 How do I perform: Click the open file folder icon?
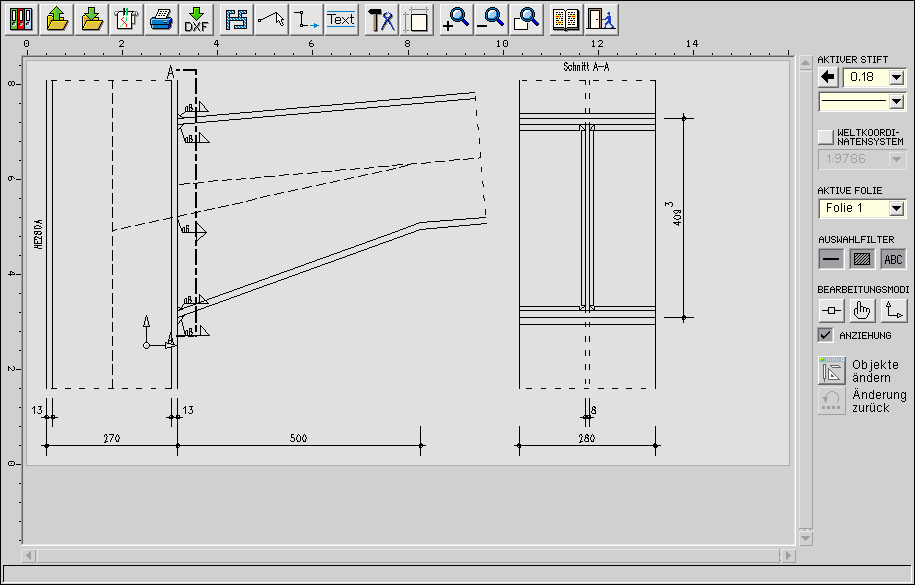tap(58, 18)
